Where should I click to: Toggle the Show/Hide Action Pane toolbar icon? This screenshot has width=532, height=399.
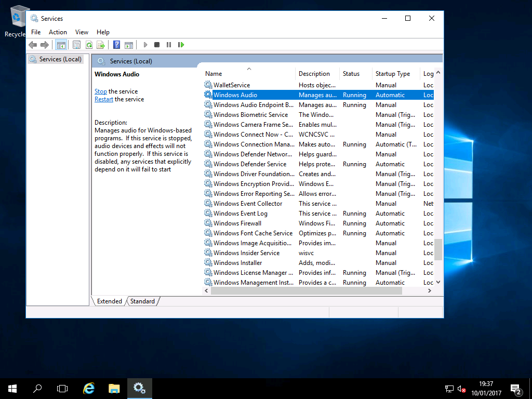129,45
